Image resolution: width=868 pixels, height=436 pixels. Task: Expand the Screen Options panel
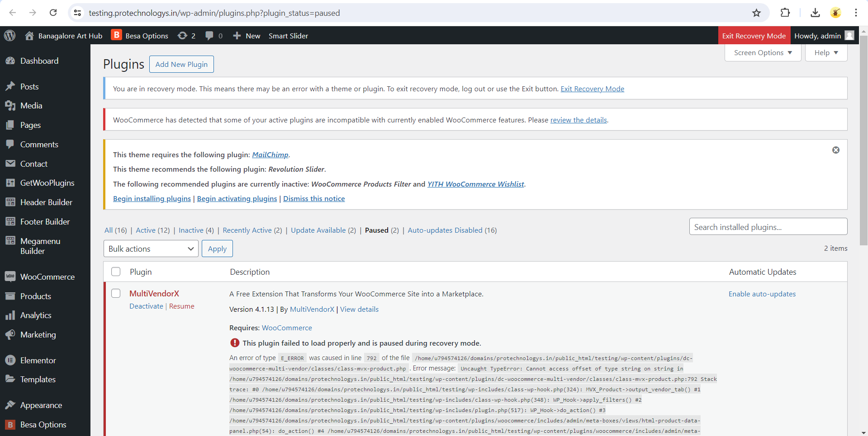pos(763,53)
